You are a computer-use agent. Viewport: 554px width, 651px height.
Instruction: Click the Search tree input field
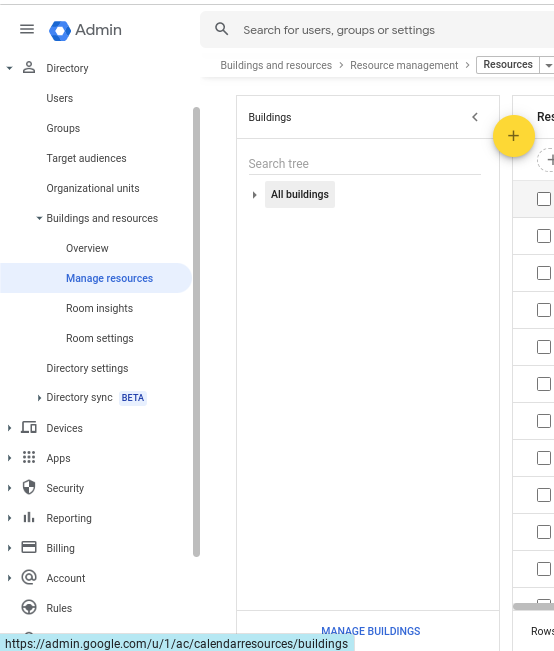364,164
